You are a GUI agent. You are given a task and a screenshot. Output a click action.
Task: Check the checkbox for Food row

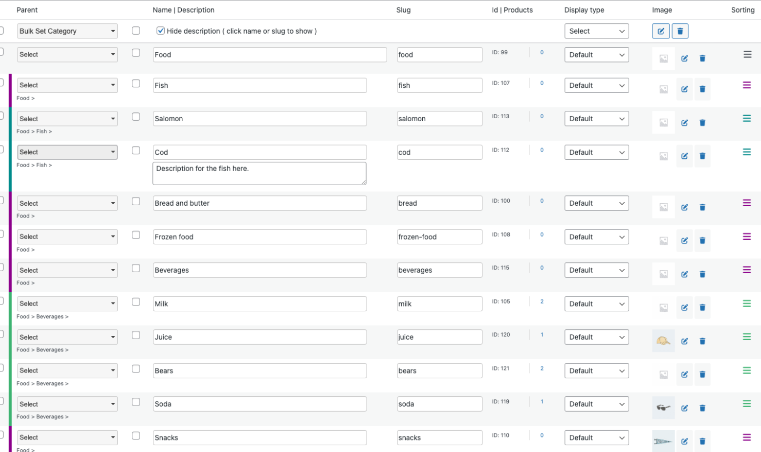coord(136,52)
